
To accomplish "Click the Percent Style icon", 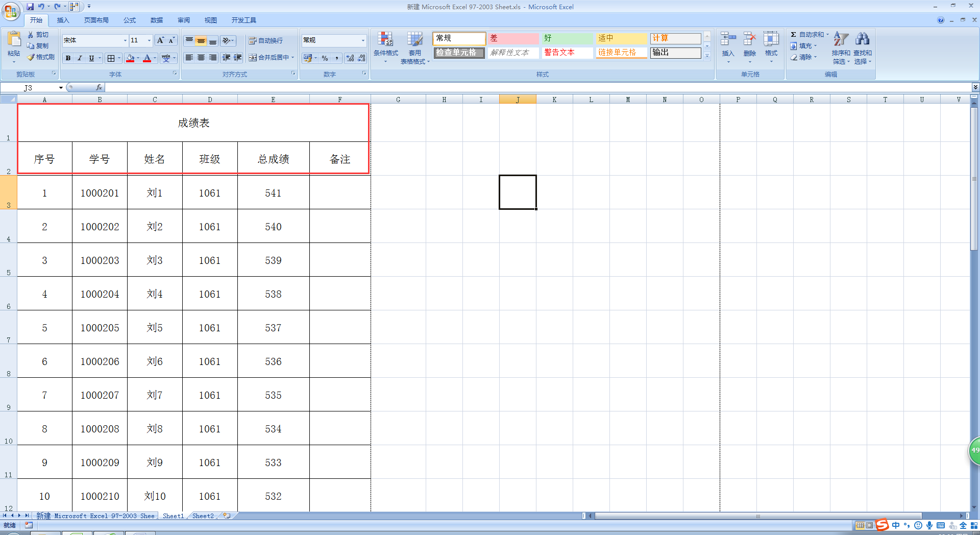I will [325, 58].
